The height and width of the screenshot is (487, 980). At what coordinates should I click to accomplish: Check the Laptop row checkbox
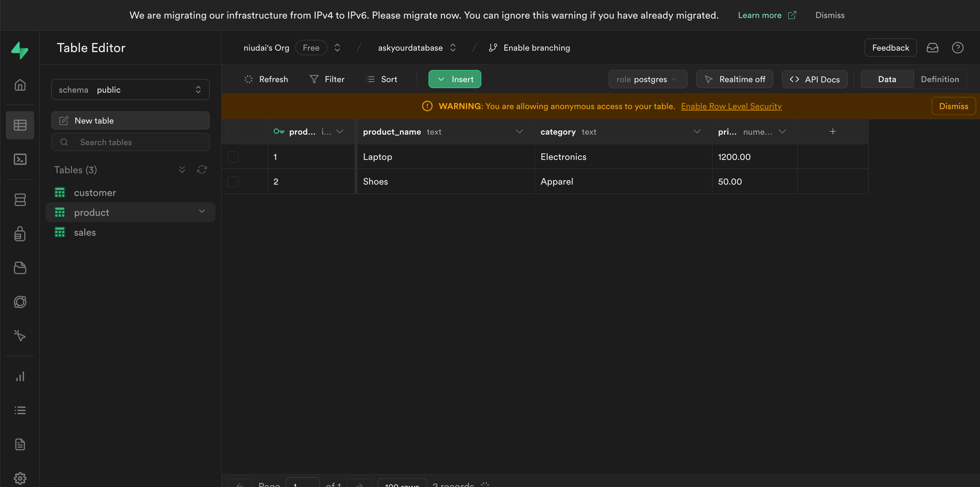233,157
